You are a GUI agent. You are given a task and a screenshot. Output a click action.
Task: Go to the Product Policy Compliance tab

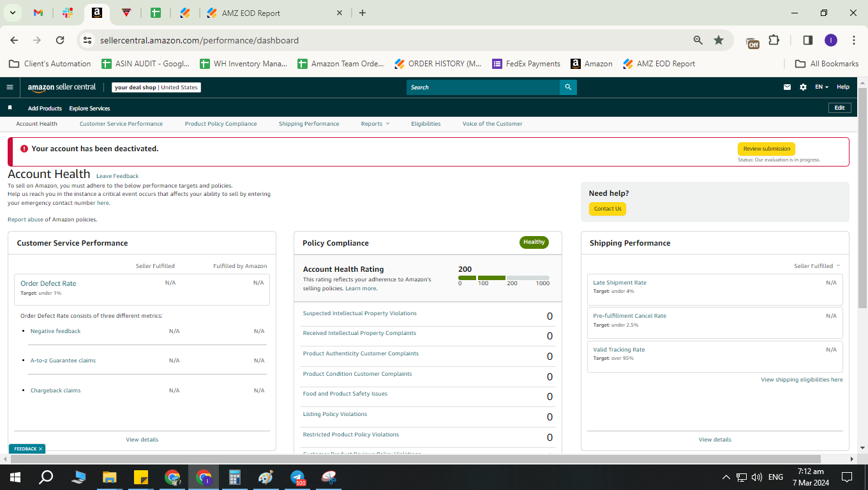(221, 124)
